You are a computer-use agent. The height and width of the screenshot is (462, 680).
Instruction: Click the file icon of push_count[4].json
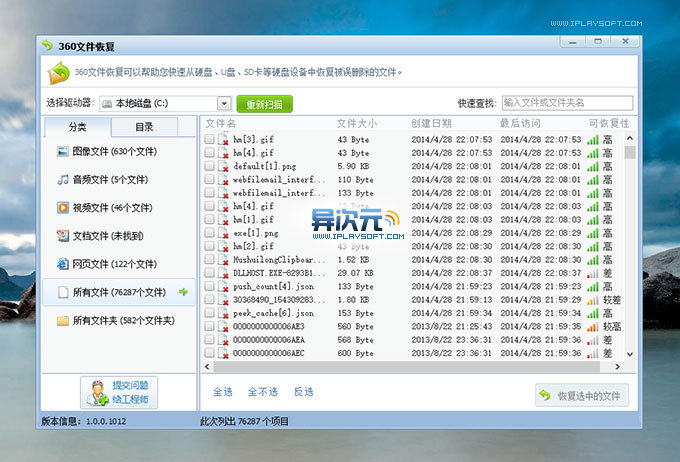point(223,286)
